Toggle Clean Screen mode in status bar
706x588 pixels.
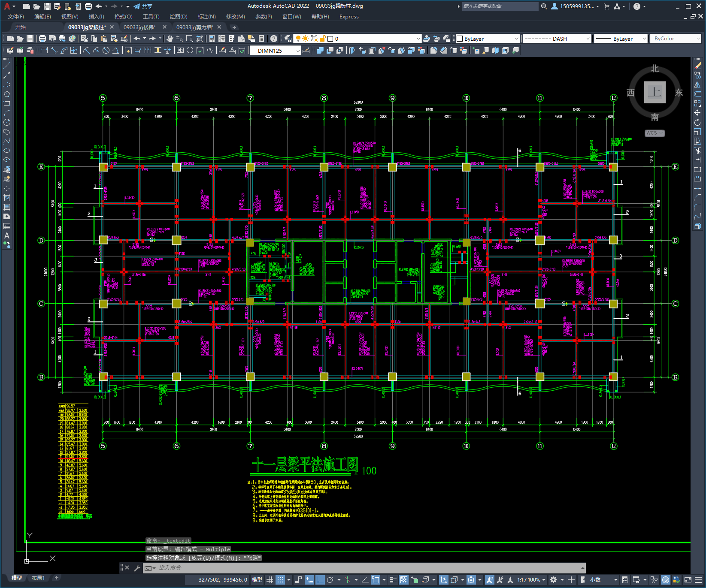pos(688,580)
